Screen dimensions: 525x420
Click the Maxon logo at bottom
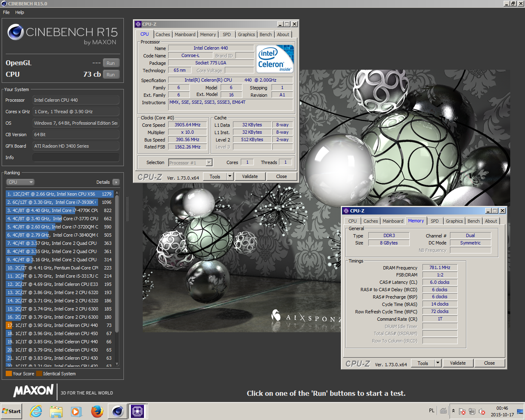pyautogui.click(x=34, y=390)
